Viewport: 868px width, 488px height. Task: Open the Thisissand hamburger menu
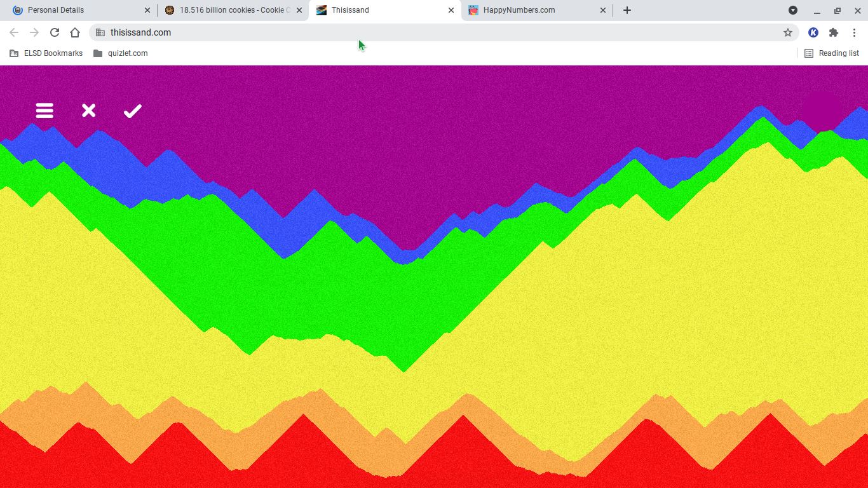tap(44, 111)
